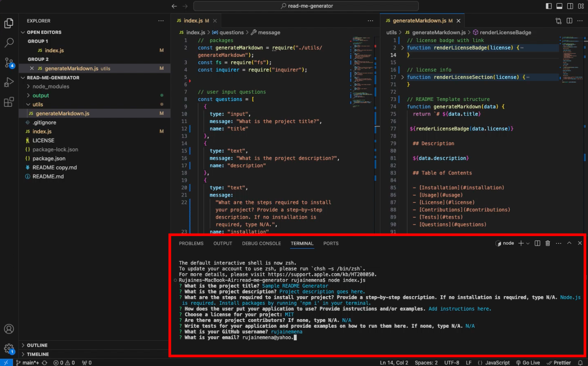Click the Go Forward arrow in title bar

[x=185, y=6]
